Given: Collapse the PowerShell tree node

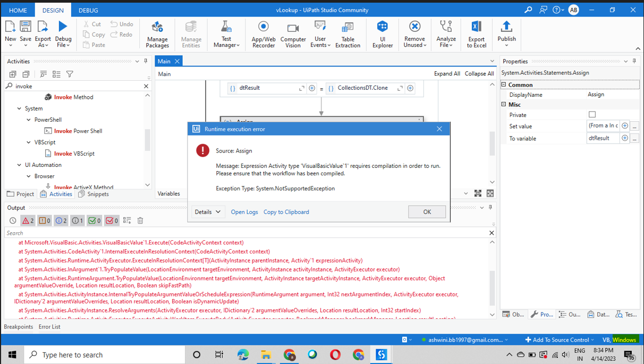Looking at the screenshot, I should [29, 120].
